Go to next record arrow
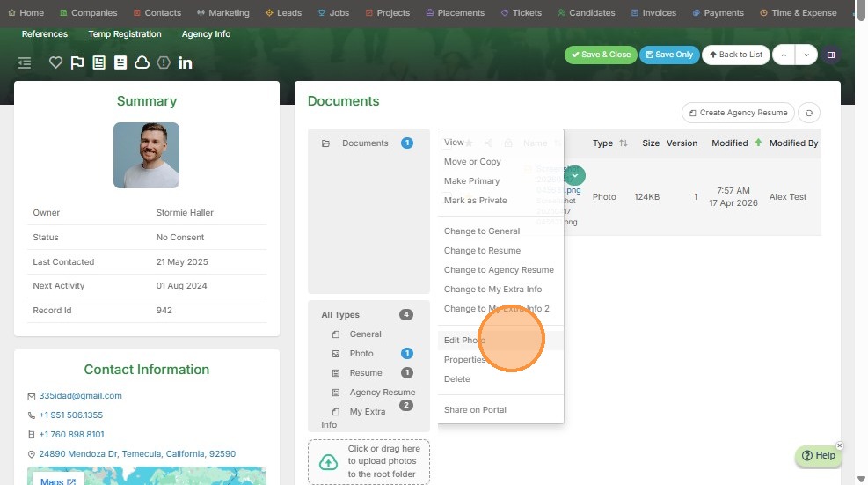868x485 pixels. 806,55
